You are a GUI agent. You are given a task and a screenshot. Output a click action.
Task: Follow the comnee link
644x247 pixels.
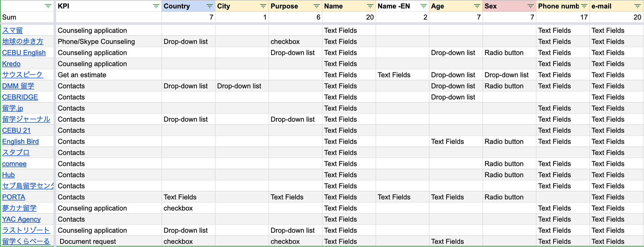pyautogui.click(x=14, y=164)
